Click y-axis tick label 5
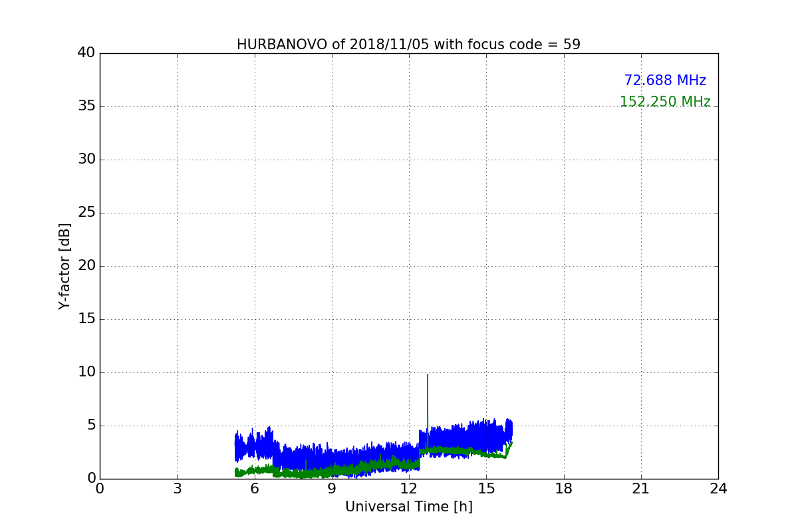 pos(90,426)
